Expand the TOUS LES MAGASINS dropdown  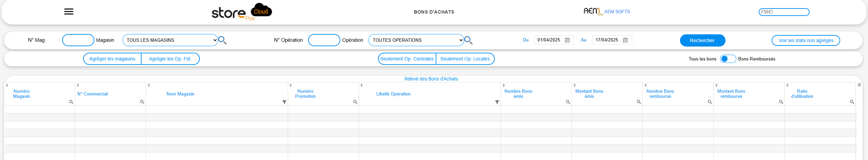170,40
